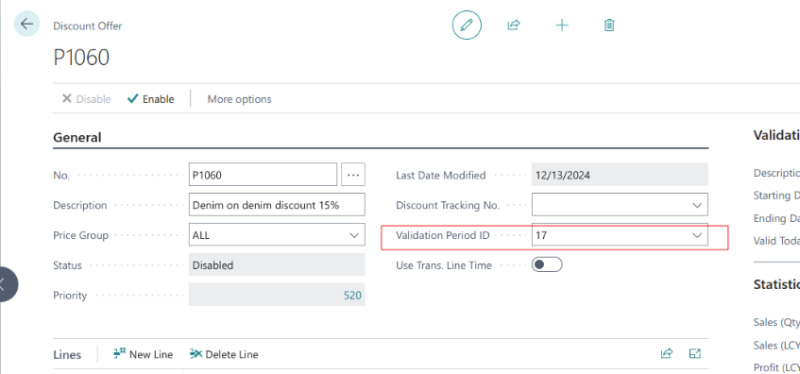Expand Lines section to full view
The image size is (800, 374).
695,354
